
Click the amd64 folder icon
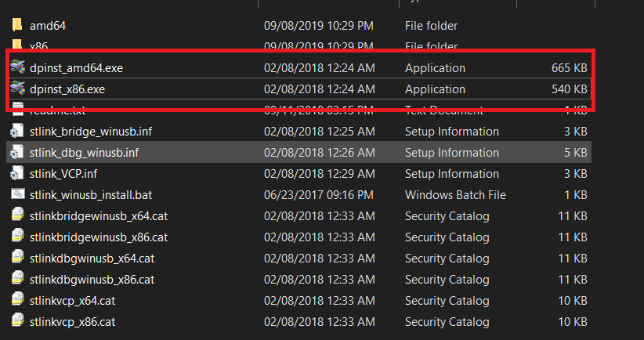[x=17, y=26]
